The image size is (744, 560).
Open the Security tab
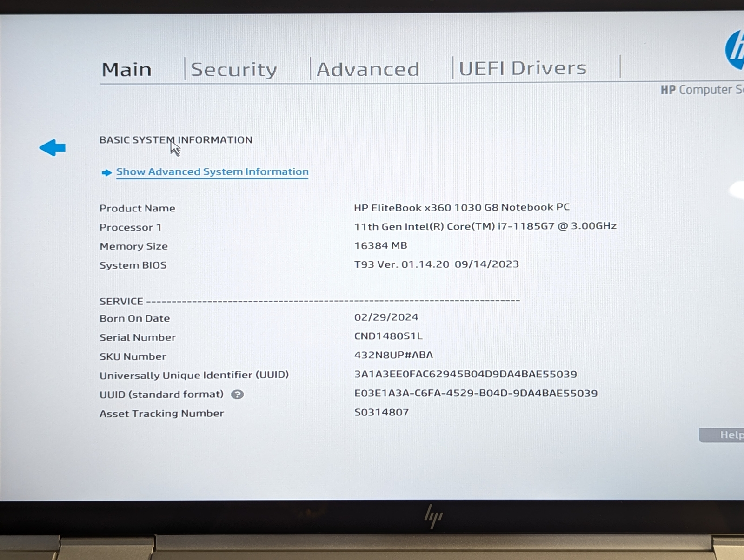(x=234, y=70)
